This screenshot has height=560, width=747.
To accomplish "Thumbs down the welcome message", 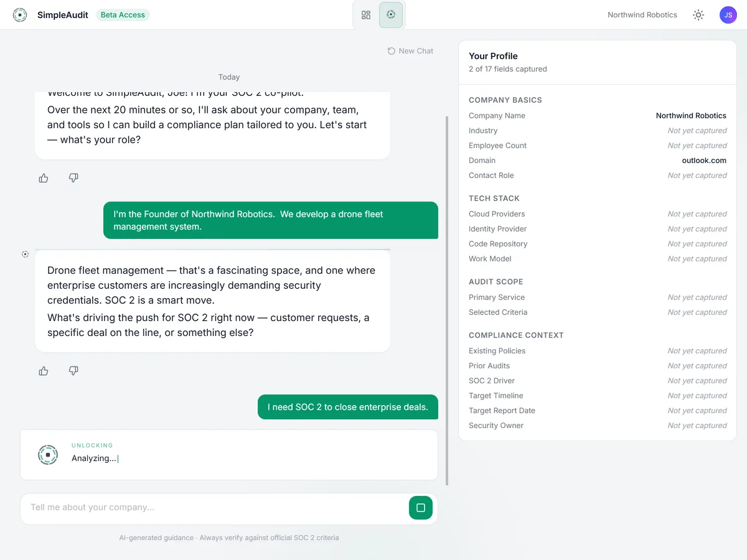I will click(x=73, y=178).
